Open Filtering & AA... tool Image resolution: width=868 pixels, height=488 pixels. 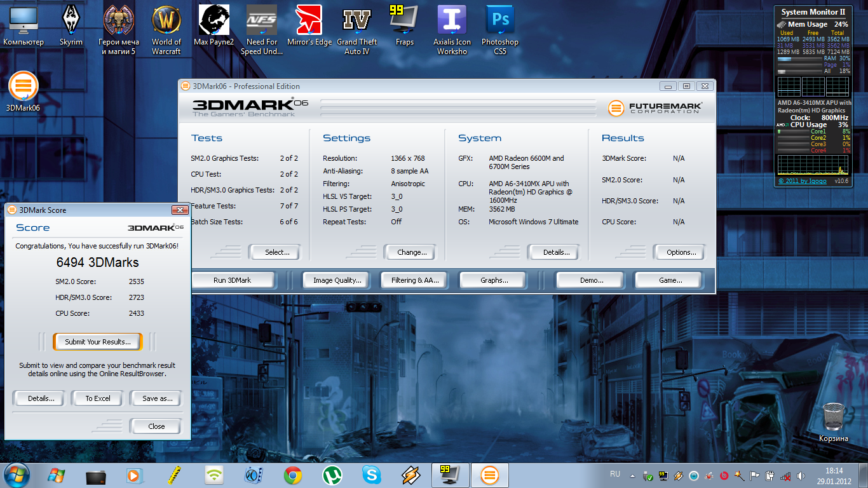[415, 280]
